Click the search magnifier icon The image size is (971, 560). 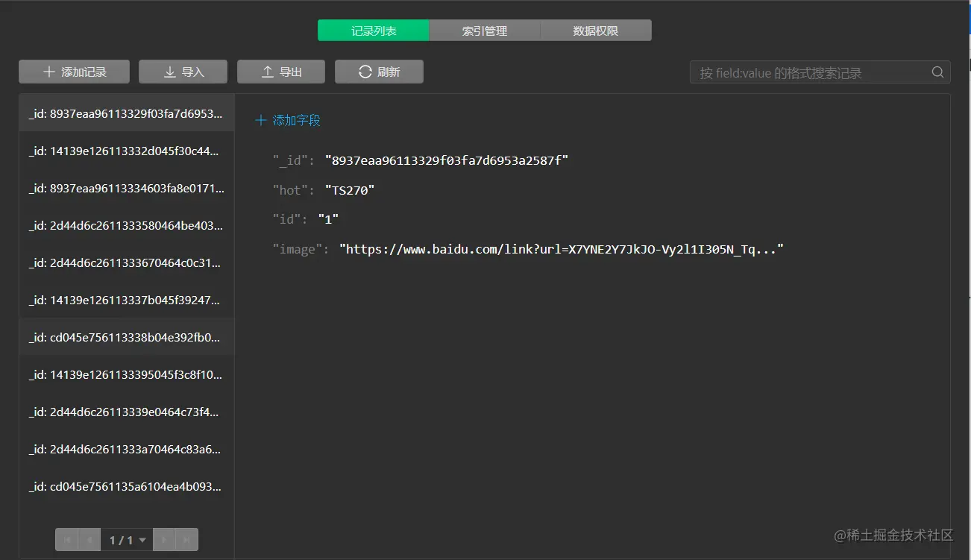coord(937,72)
